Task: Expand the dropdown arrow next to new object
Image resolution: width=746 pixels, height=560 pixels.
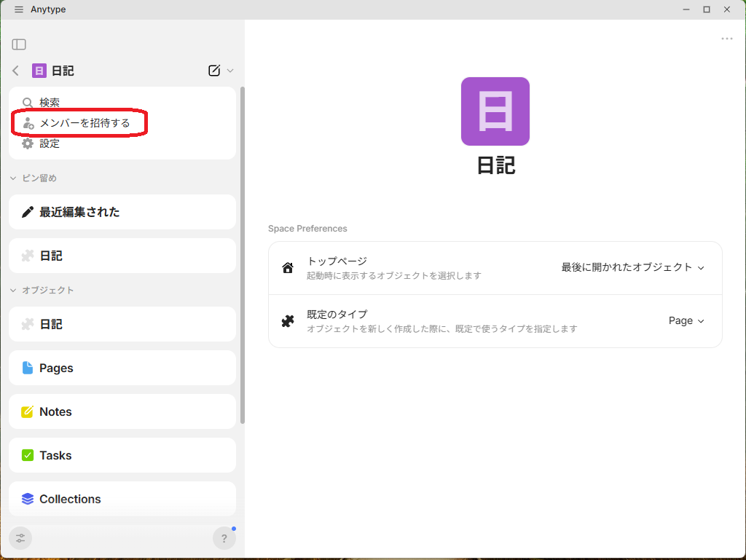Action: [x=230, y=71]
